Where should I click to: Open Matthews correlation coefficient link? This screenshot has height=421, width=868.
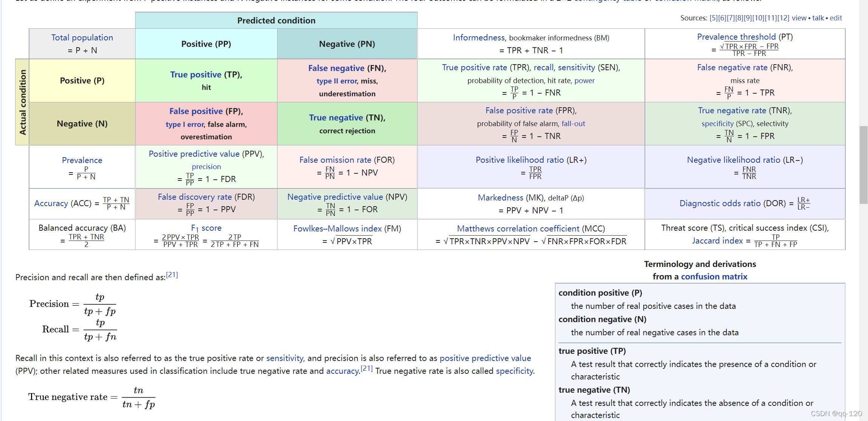(x=518, y=228)
